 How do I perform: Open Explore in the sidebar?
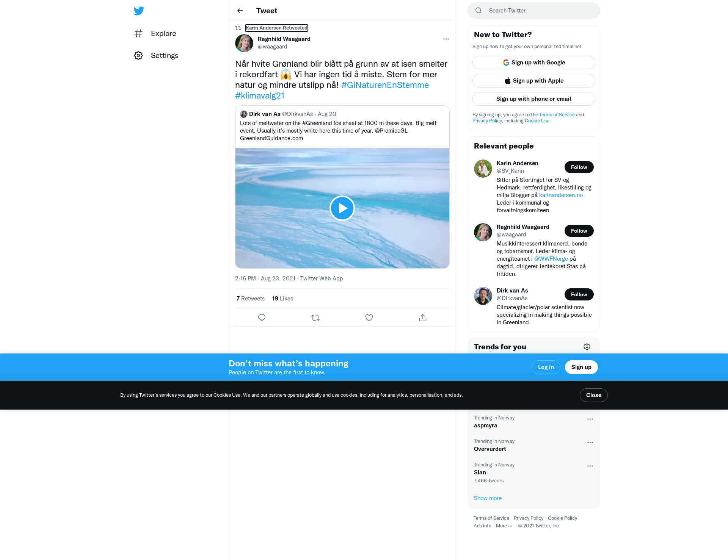point(155,33)
